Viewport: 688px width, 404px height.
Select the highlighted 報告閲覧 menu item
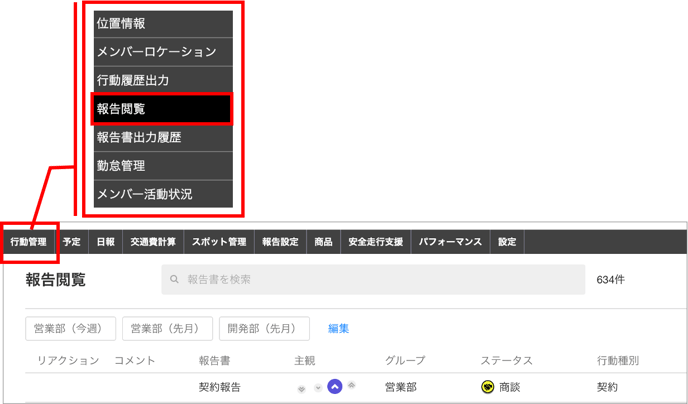click(x=162, y=109)
